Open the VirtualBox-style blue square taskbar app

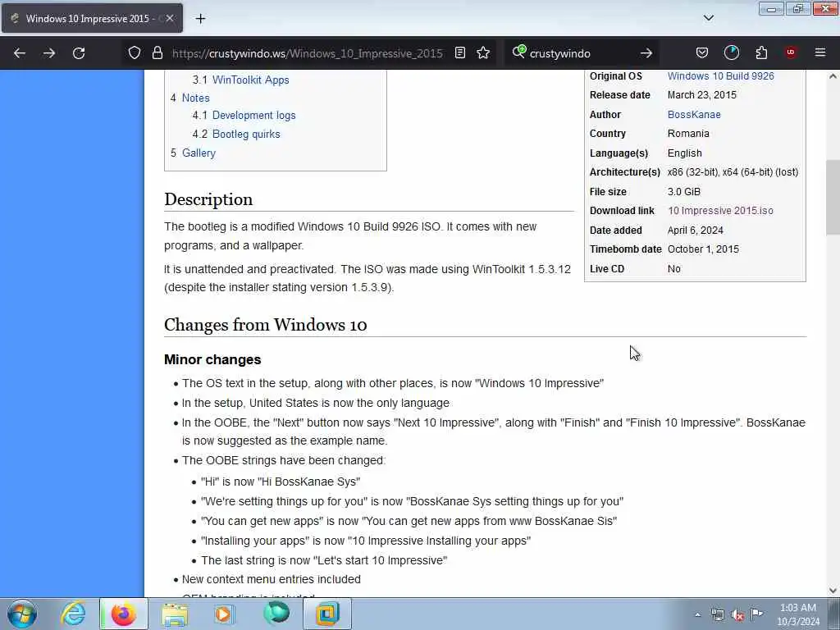[x=327, y=614]
